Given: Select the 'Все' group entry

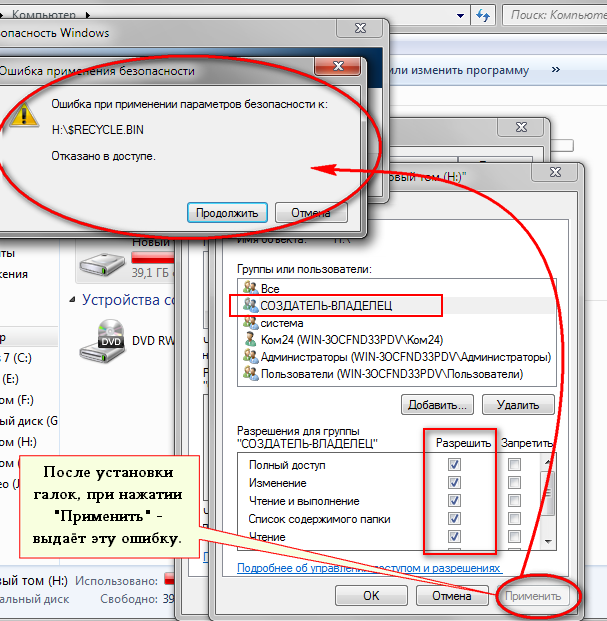Looking at the screenshot, I should 397,288.
